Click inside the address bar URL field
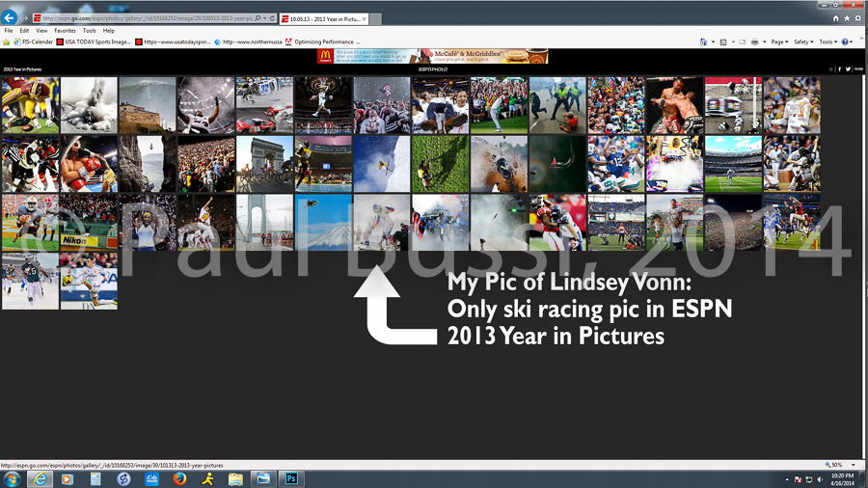Screen dimensions: 868x488 [x=147, y=18]
